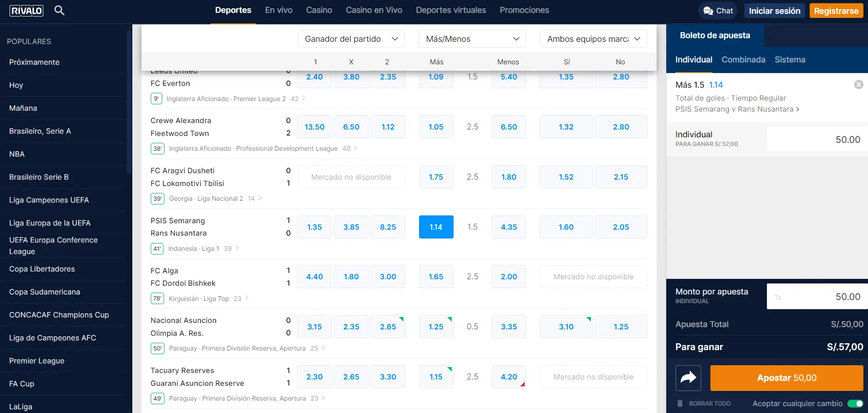Open Casino en Vivo
The image size is (868, 413).
374,10
